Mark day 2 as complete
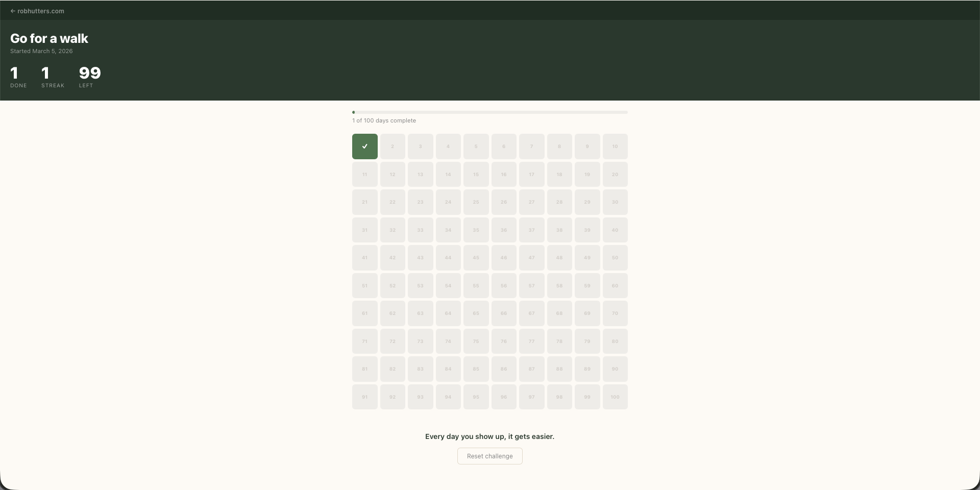Viewport: 980px width, 490px height. click(392, 146)
